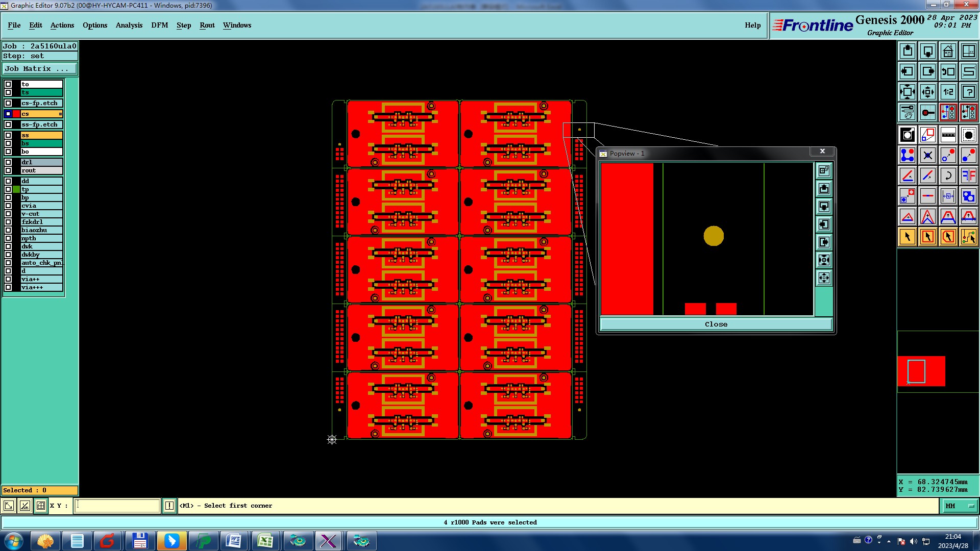Click the question mark help icon
980x551 pixels.
[x=969, y=92]
